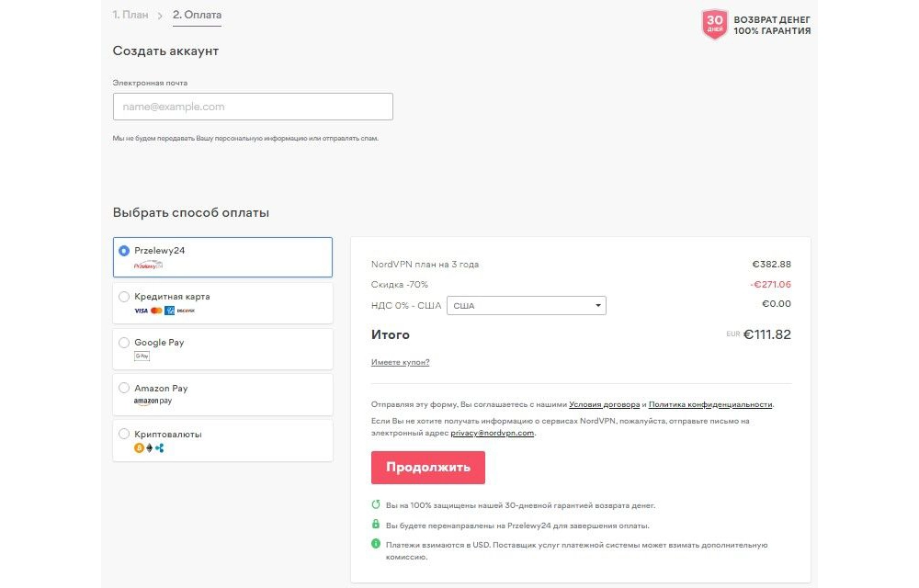
Task: Click the Bitcoin coin icon
Action: click(140, 448)
